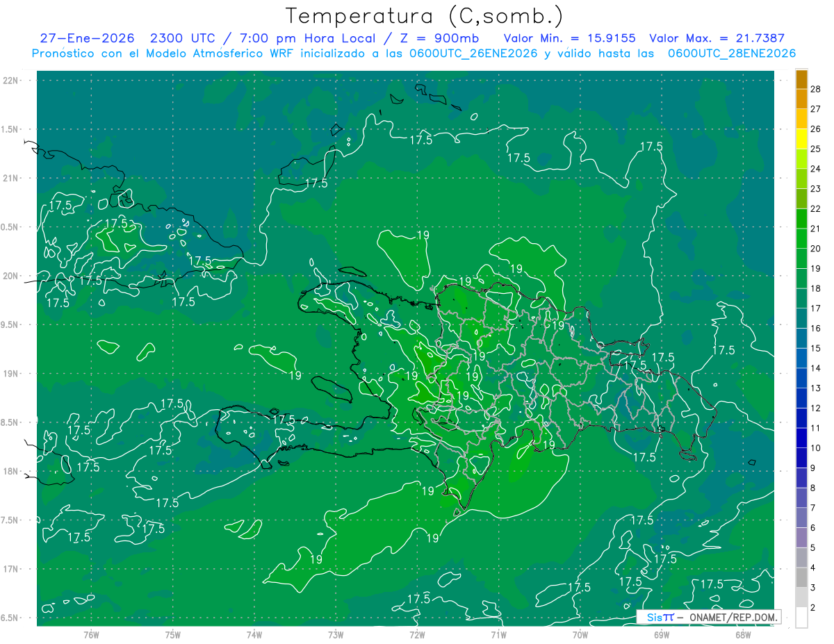Click the 'Valor Min. = 15.9155' value
Viewport: 834px width, 644px height.
point(570,38)
